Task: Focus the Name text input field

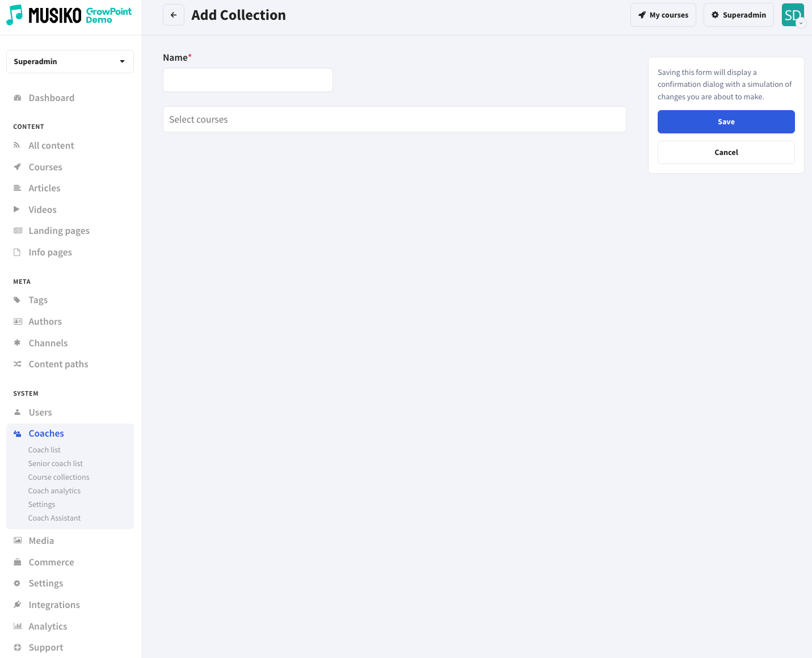Action: click(247, 80)
